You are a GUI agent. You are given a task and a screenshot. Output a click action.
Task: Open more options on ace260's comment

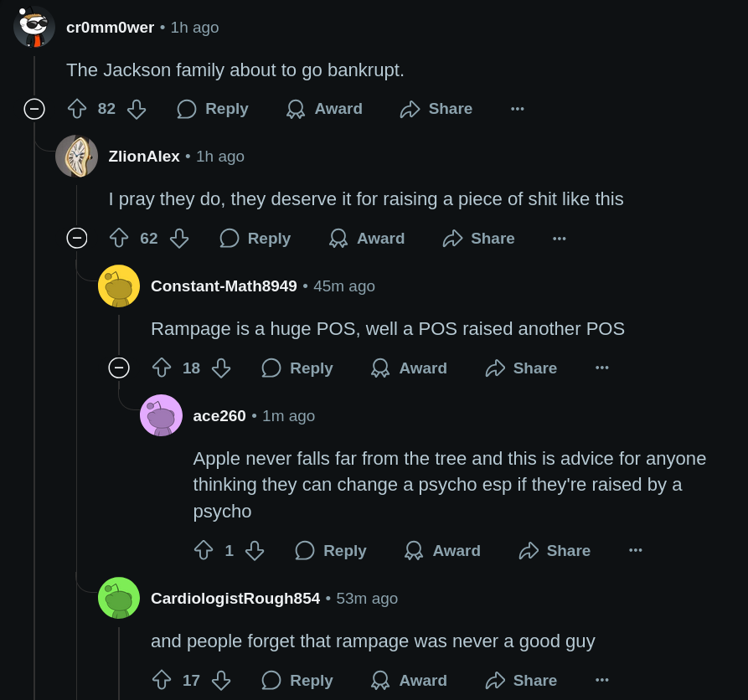point(636,550)
